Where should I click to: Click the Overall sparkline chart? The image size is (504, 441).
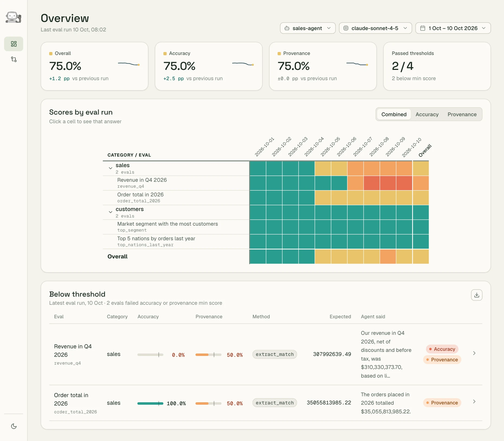129,64
